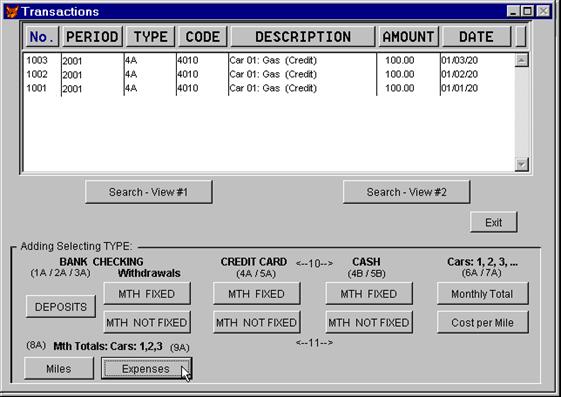Select transaction number 1001
Viewport: 561px width, 397px height.
tap(37, 88)
